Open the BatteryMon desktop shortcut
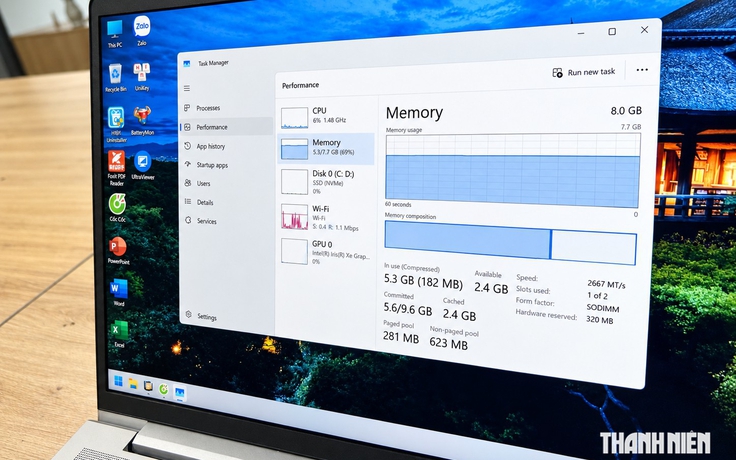Viewport: 736px width, 460px height. [x=142, y=121]
